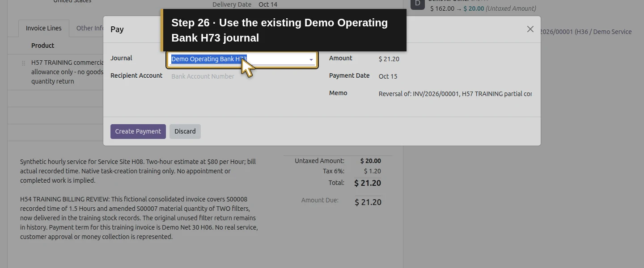
Task: Click the Total $ 21.20 value
Action: tap(368, 183)
